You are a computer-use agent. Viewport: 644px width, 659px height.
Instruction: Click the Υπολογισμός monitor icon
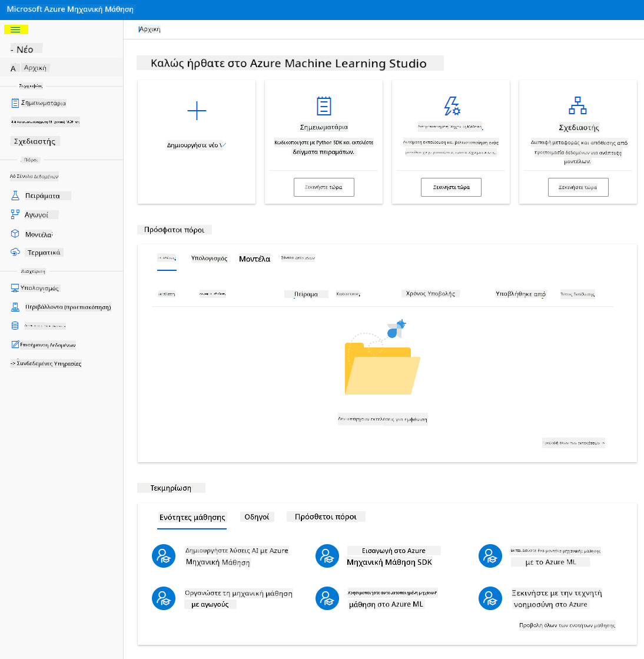[15, 288]
